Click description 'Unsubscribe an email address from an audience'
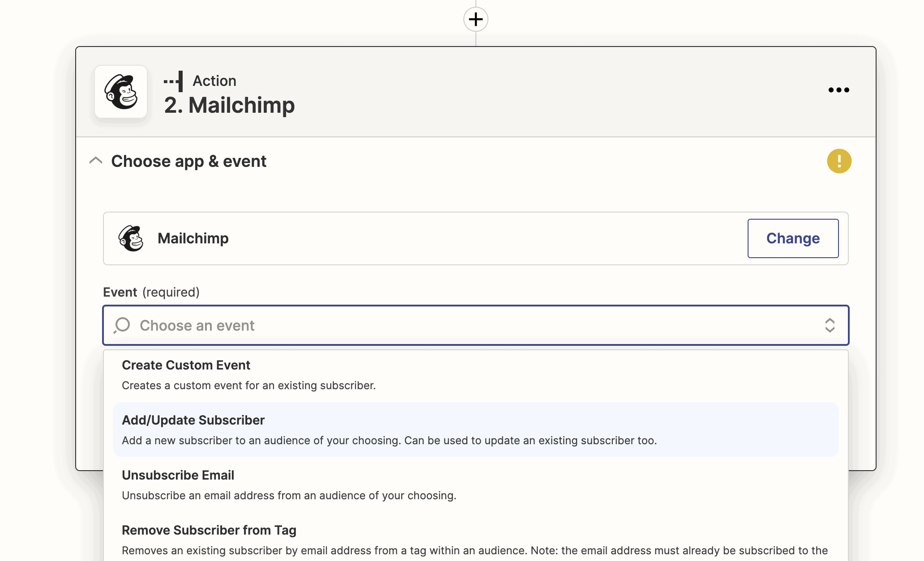Image resolution: width=924 pixels, height=561 pixels. coord(289,496)
